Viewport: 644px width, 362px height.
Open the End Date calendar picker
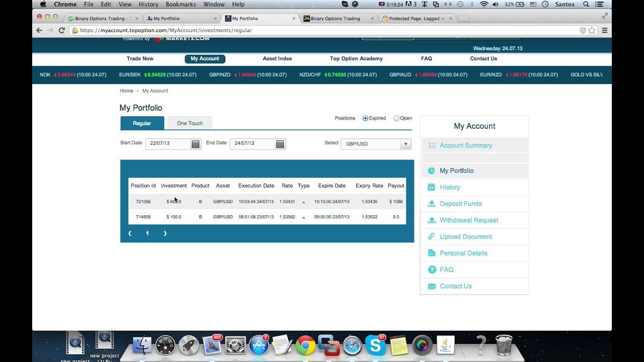point(280,144)
